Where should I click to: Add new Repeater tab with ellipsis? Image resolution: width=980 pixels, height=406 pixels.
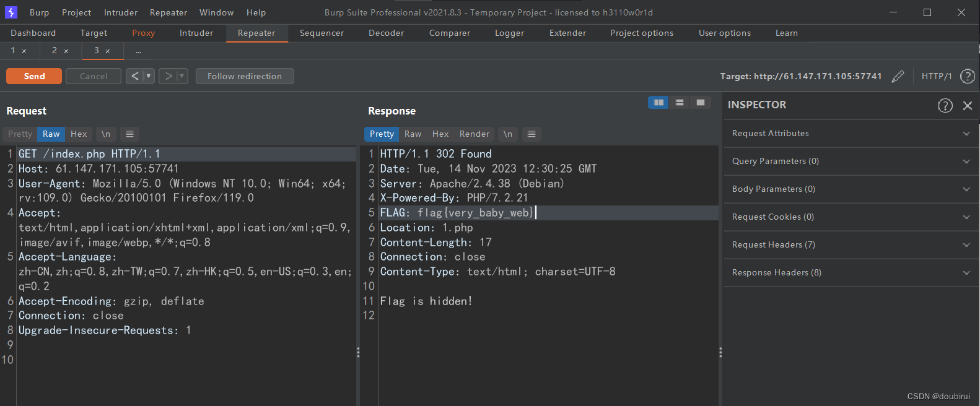[x=139, y=51]
